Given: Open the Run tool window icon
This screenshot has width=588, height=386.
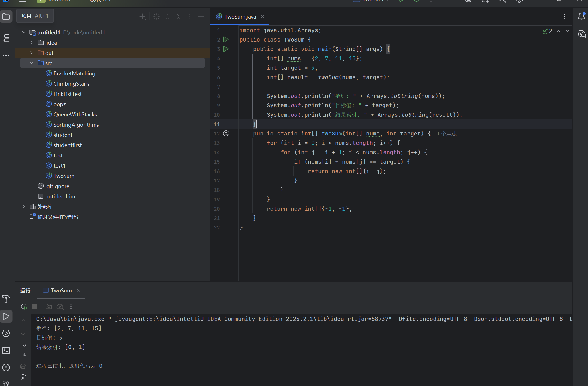Looking at the screenshot, I should point(6,316).
